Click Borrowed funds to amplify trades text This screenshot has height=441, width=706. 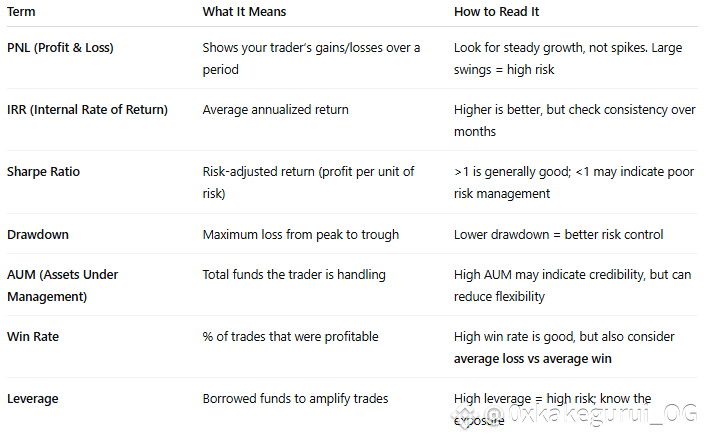pos(295,399)
